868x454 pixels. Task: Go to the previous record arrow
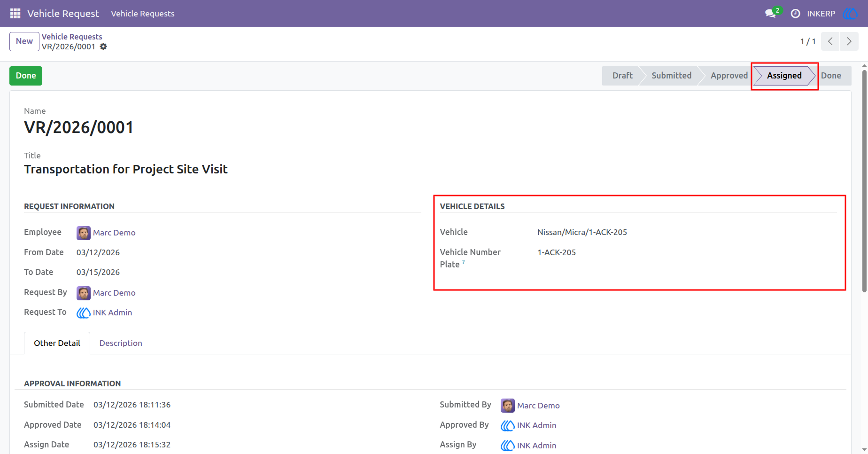click(830, 41)
